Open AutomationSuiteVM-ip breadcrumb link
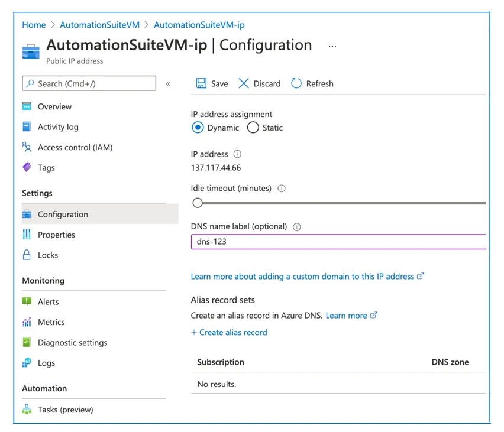The image size is (504, 432). pos(199,25)
